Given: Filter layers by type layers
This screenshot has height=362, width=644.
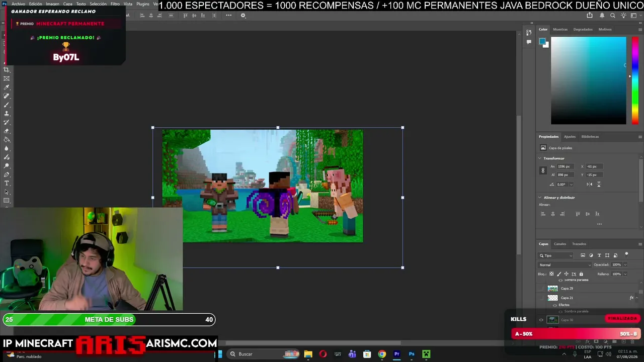Looking at the screenshot, I should (599, 255).
